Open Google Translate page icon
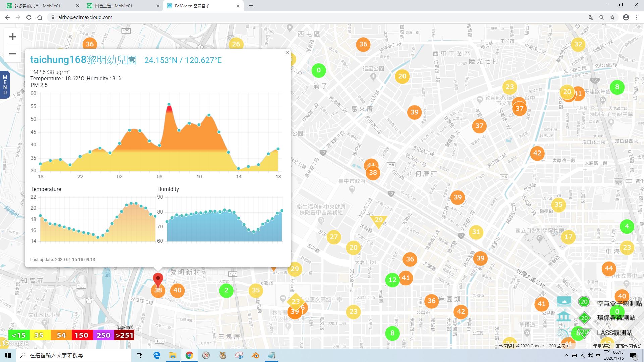Screen dimensions: 644x362 coord(591,17)
